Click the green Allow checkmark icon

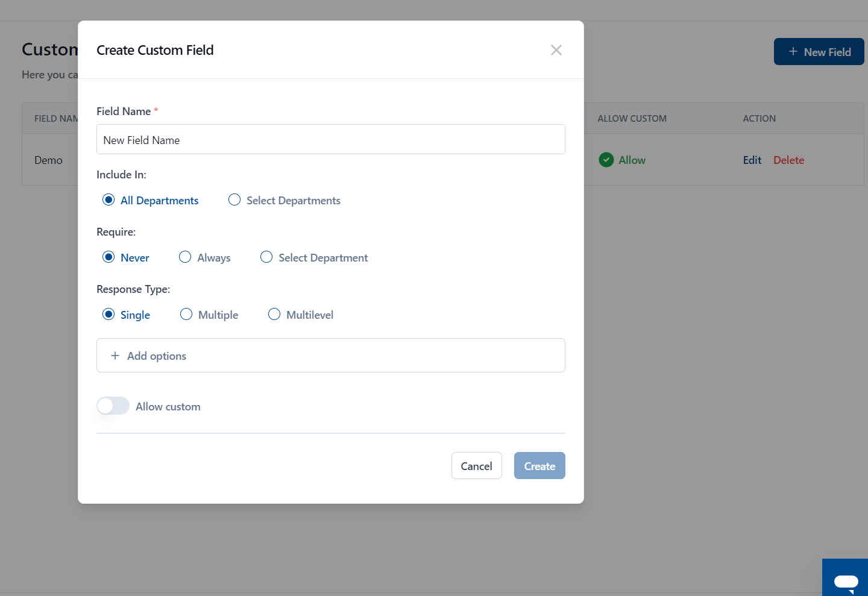606,160
